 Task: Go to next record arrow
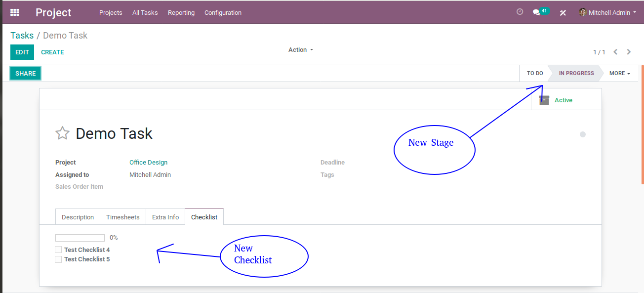[629, 52]
